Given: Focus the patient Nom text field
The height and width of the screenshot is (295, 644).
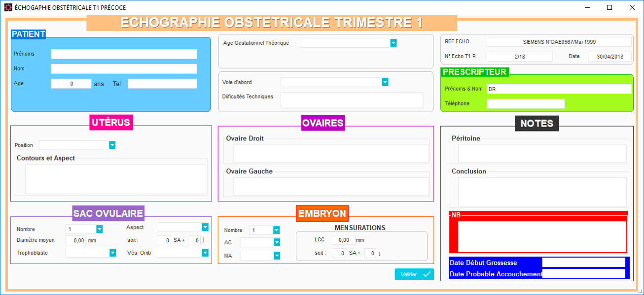Looking at the screenshot, I should [x=124, y=69].
